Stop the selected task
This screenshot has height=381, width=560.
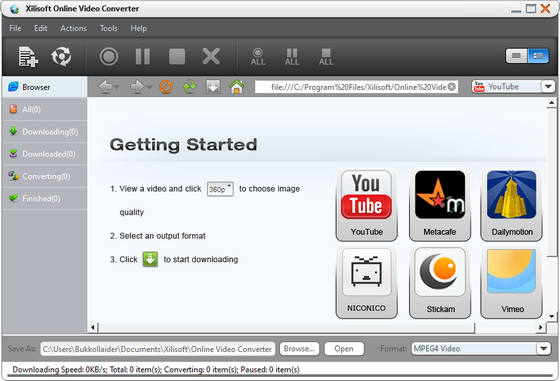click(177, 56)
